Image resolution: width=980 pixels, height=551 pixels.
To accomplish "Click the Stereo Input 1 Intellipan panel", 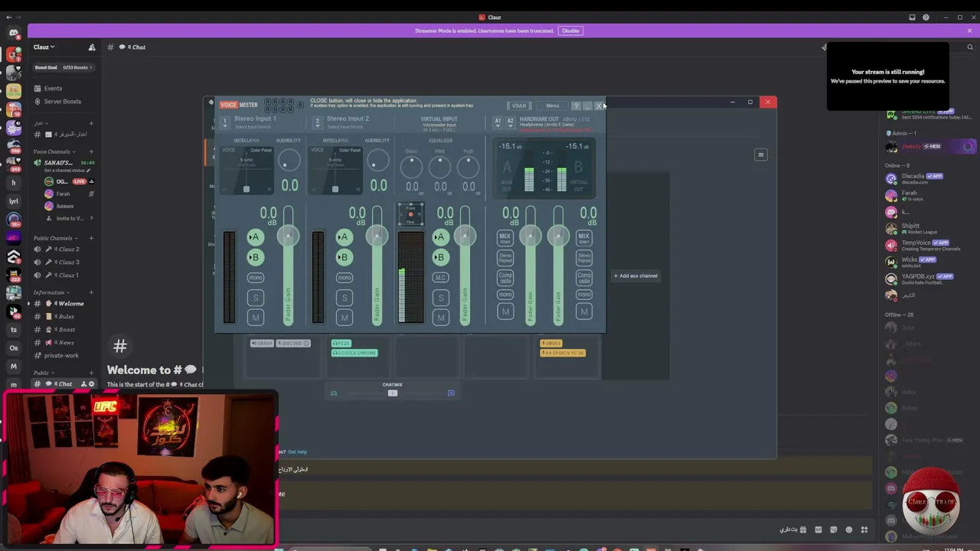I will click(247, 169).
